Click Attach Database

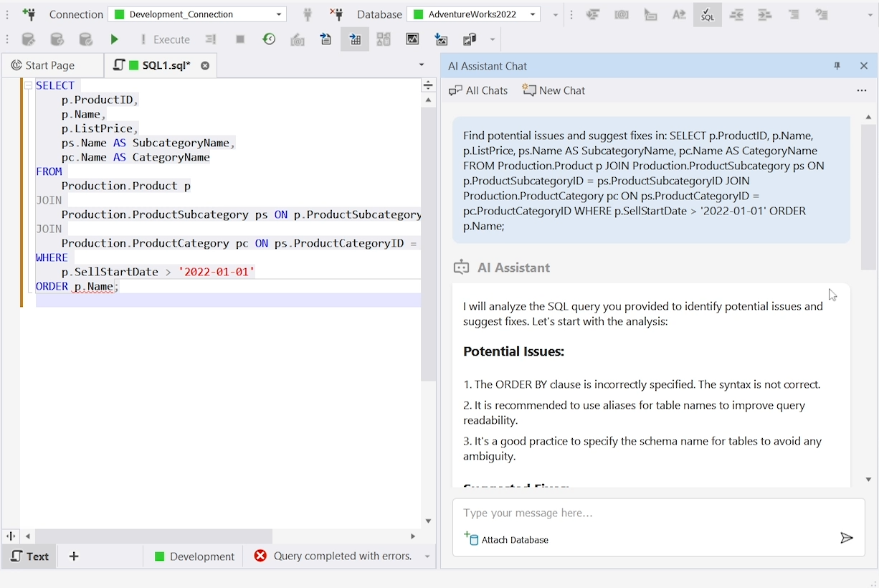tap(506, 539)
